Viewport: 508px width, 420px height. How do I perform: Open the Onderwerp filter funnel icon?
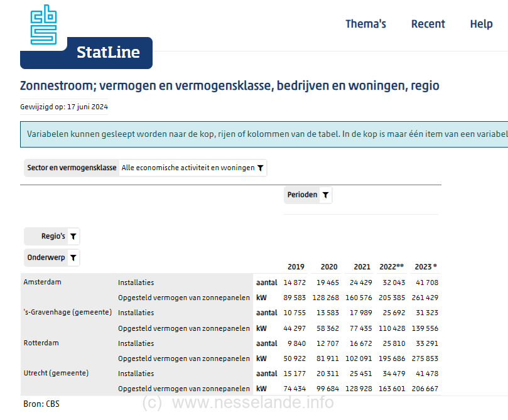pyautogui.click(x=73, y=258)
